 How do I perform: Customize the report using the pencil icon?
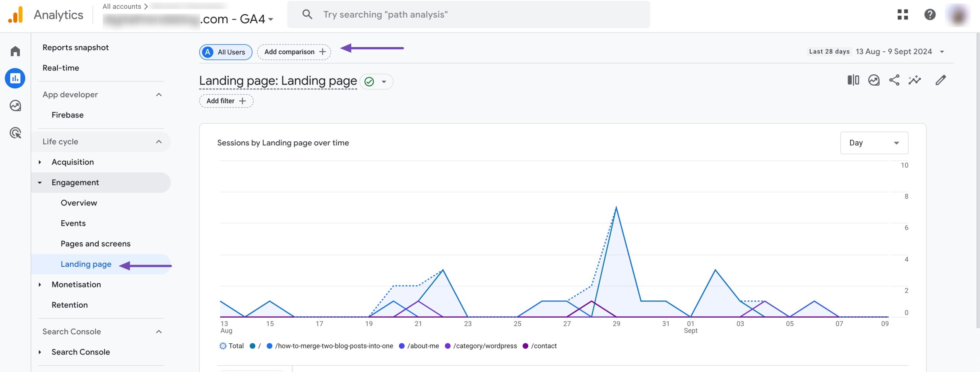[x=941, y=80]
